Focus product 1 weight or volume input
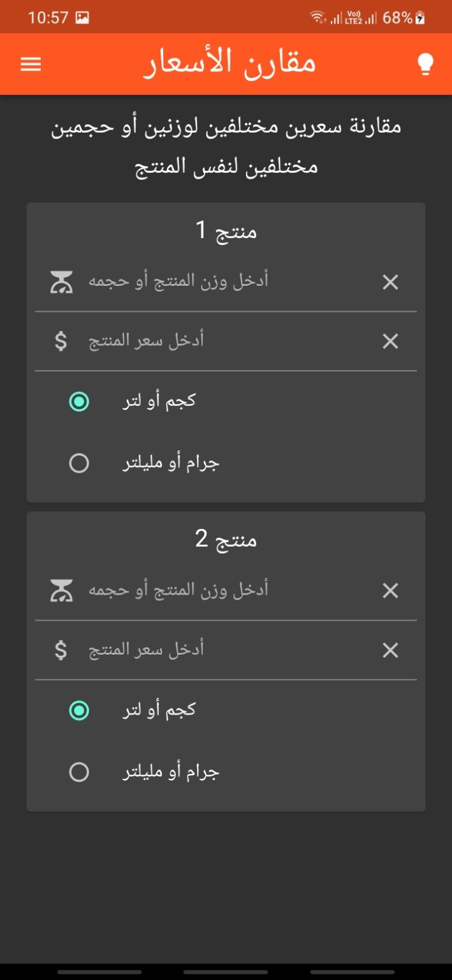Image resolution: width=452 pixels, height=980 pixels. pos(223,282)
